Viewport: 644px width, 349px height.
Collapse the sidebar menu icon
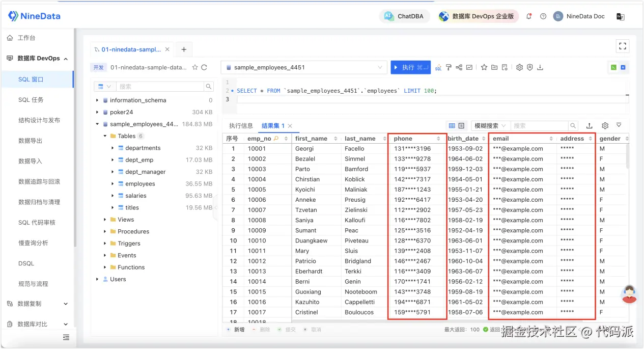66,337
